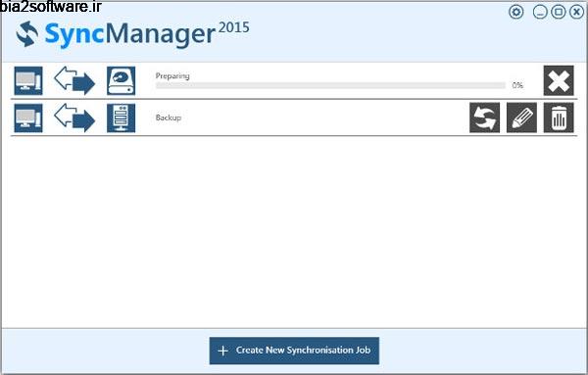The image size is (588, 375).
Task: Click the computer source icon in Preparing row
Action: point(28,80)
